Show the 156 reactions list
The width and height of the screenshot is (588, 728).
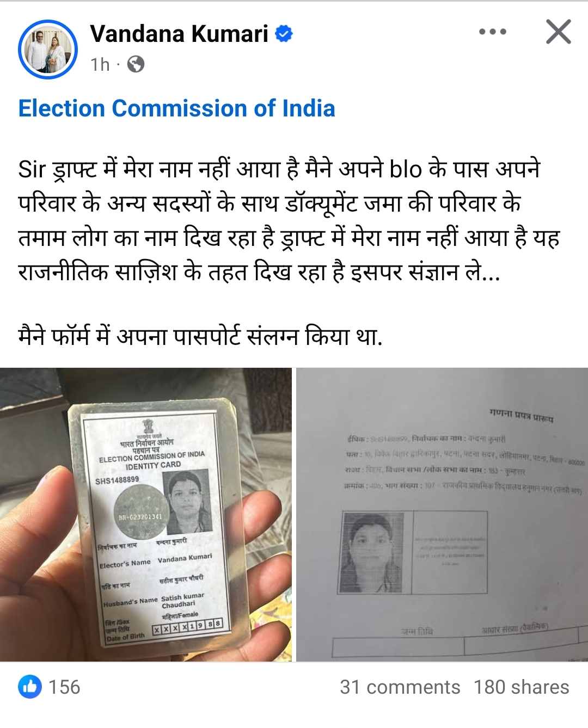click(x=64, y=687)
